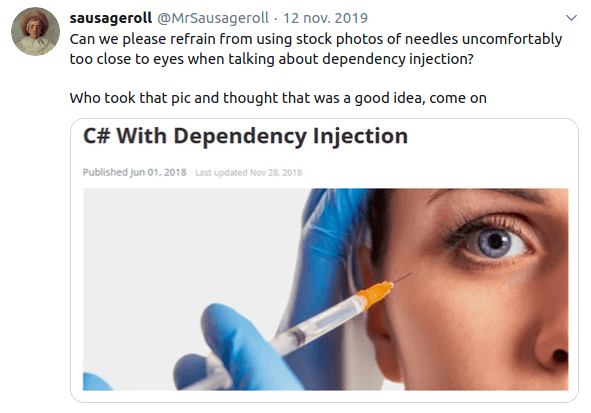Click the "Published Jun 01, 2018" text

point(135,173)
